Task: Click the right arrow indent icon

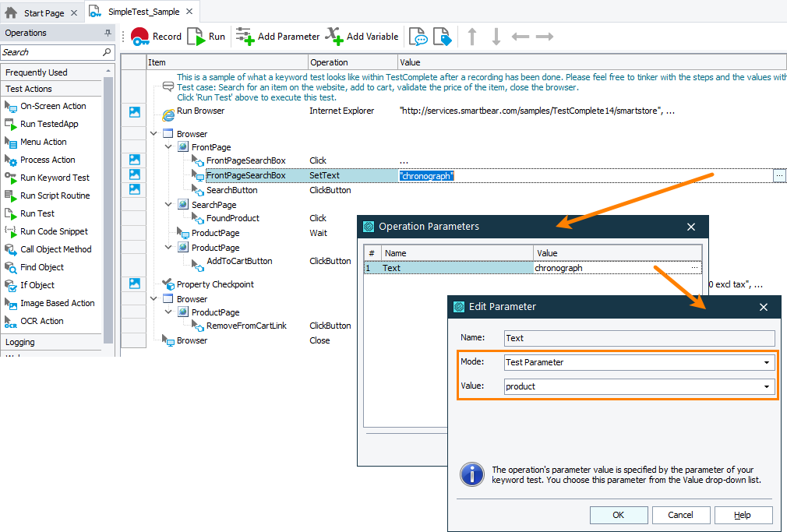Action: (x=545, y=37)
